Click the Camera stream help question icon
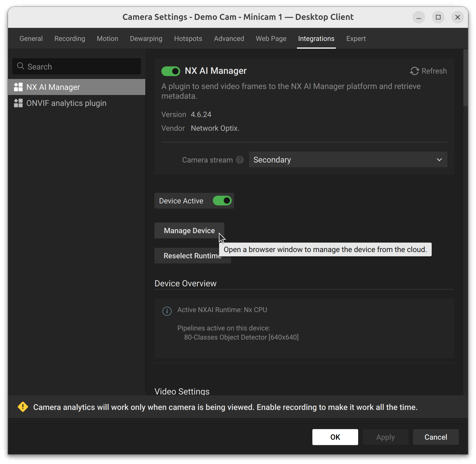 [240, 160]
